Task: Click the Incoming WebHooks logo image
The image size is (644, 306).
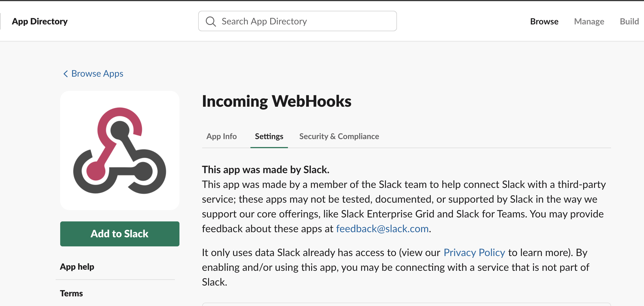Action: pyautogui.click(x=120, y=150)
